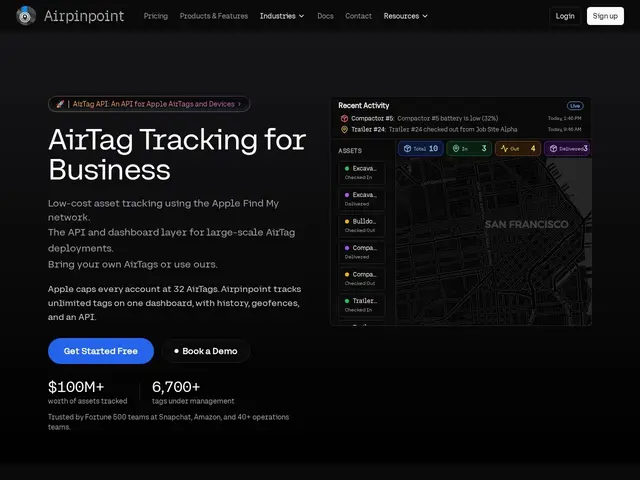Viewport: 640px width, 480px height.
Task: Click the Compactor #5 low battery alert icon
Action: [344, 118]
